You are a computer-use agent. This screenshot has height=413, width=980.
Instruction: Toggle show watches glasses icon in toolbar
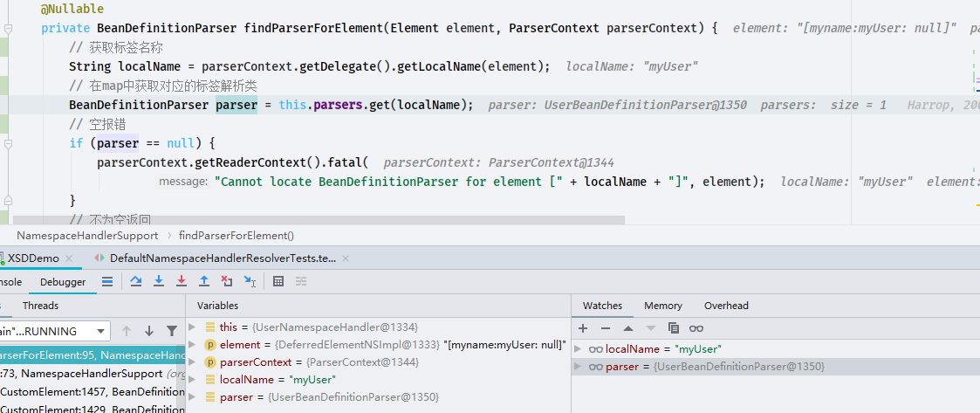(696, 328)
